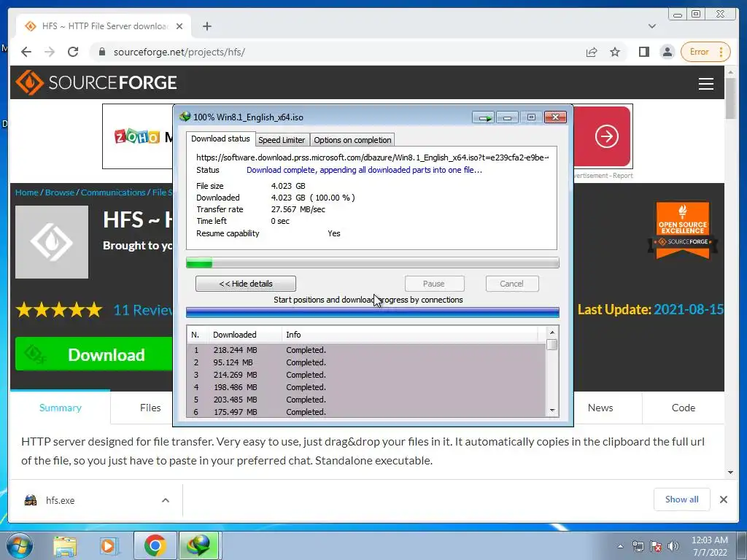Click the address bar URL
The width and height of the screenshot is (747, 560).
tap(179, 52)
